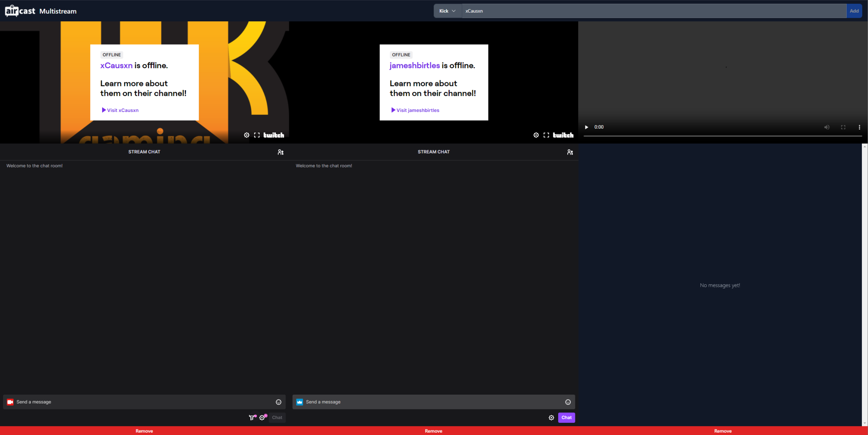Click the third video progress bar
The image size is (868, 435).
click(722, 136)
